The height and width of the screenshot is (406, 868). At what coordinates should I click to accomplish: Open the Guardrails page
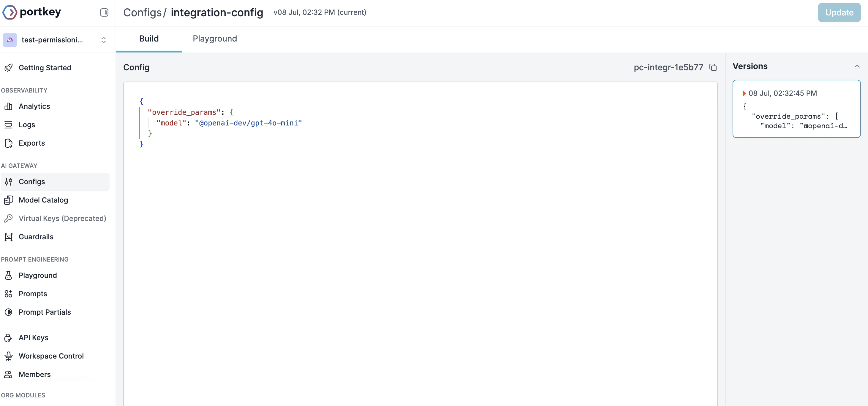pyautogui.click(x=36, y=237)
